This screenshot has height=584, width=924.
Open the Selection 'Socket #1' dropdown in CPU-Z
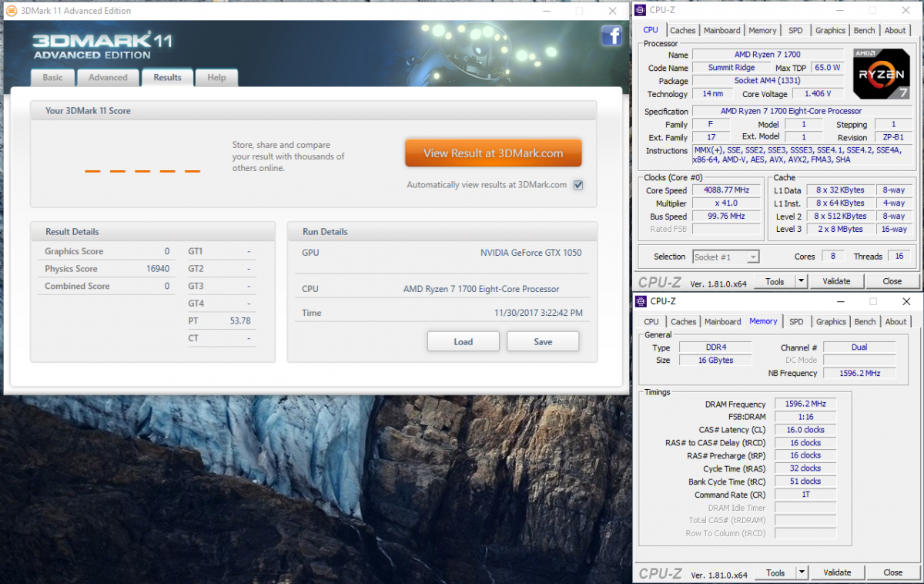(x=726, y=257)
